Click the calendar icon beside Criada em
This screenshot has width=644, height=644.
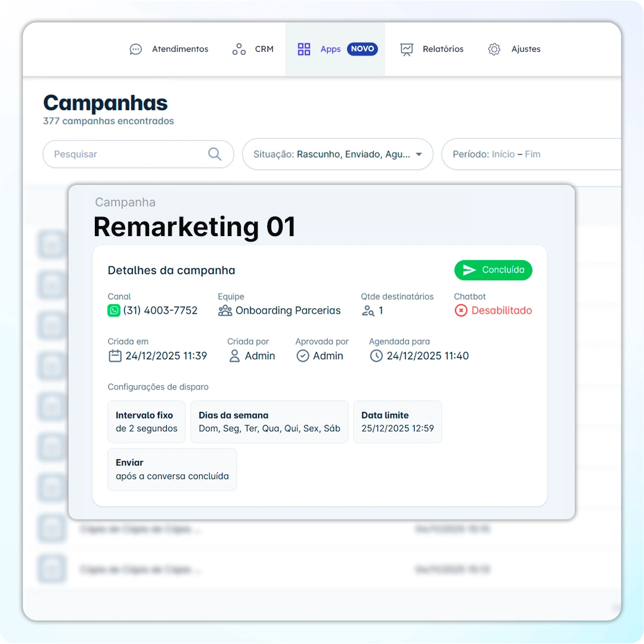(x=115, y=355)
